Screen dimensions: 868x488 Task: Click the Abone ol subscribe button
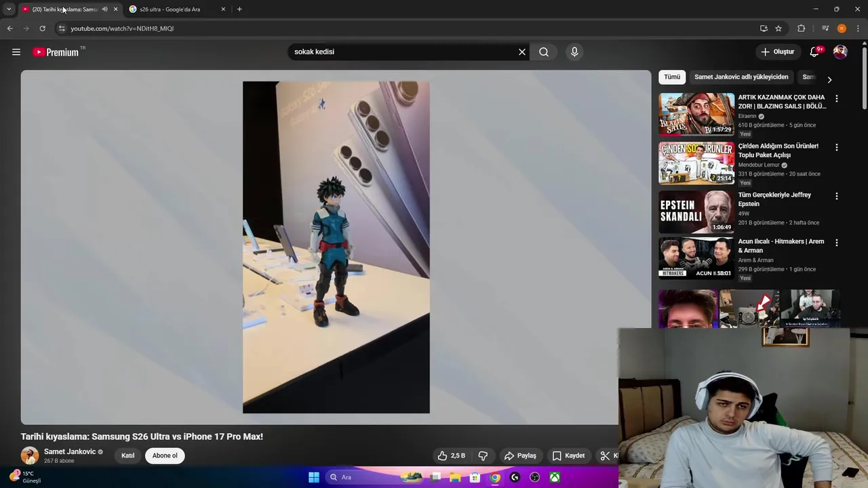coord(165,455)
